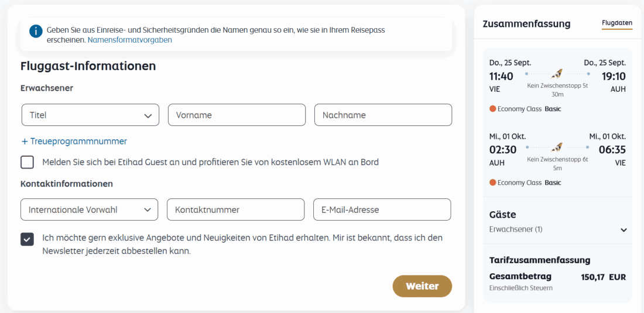The image size is (644, 313).
Task: Expand the Erwachsener (1) guests section
Action: 624,230
